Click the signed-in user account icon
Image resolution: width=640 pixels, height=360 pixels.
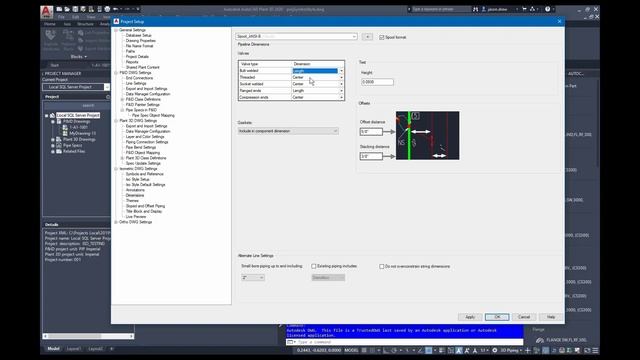pyautogui.click(x=484, y=9)
